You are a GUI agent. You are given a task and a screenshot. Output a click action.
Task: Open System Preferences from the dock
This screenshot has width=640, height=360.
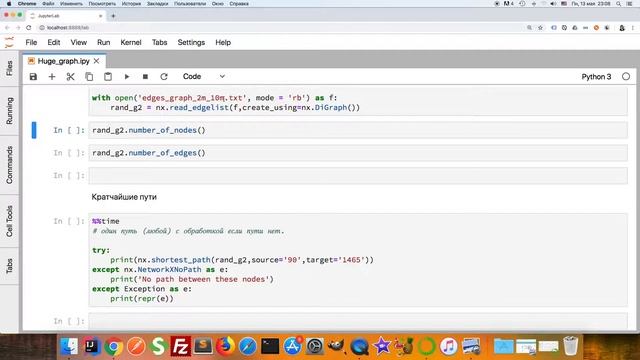tap(315, 347)
